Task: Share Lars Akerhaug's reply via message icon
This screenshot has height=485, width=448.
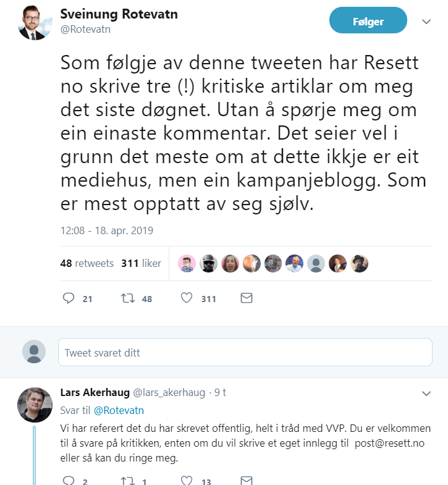Action: [246, 481]
